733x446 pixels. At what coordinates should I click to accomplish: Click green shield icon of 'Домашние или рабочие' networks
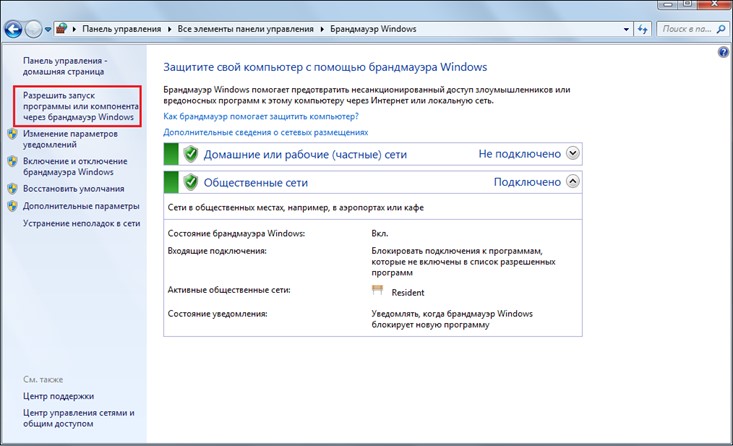point(190,154)
